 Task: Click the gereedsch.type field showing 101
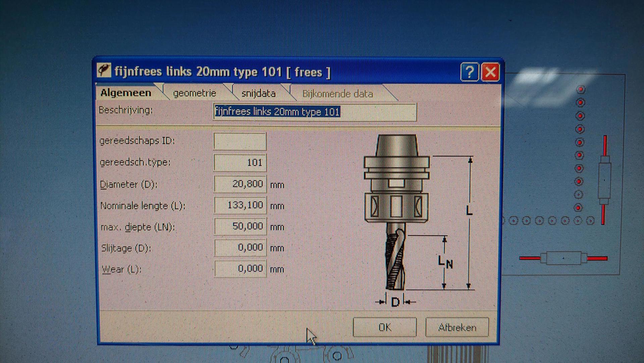(x=240, y=163)
